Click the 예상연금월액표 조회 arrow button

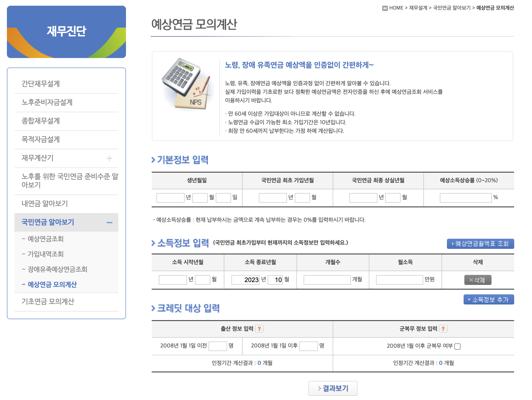[480, 243]
